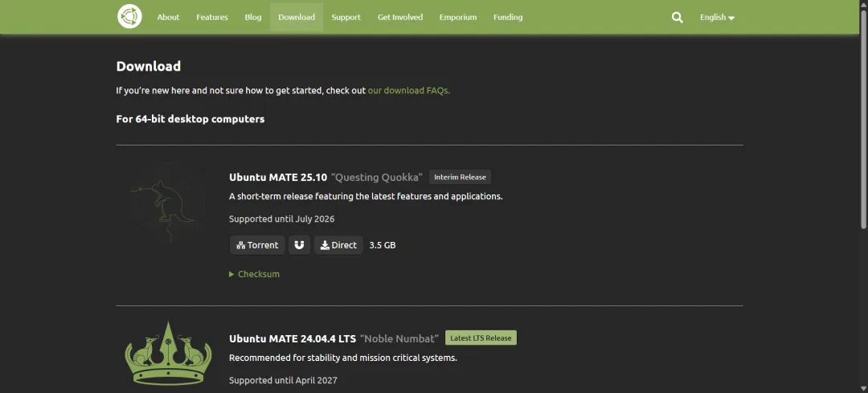The image size is (868, 393).
Task: Open the English language dropdown
Action: point(717,17)
